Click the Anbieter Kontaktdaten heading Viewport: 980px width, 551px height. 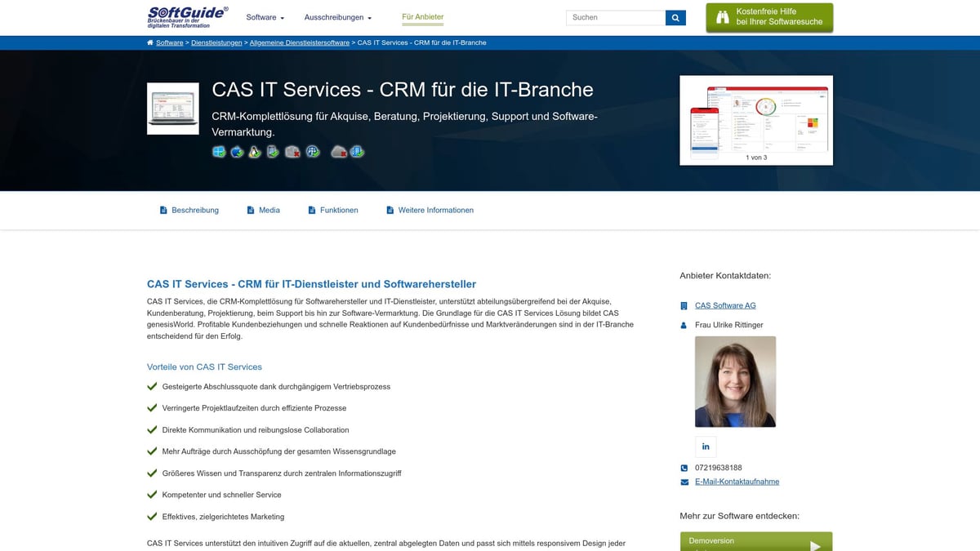[725, 276]
